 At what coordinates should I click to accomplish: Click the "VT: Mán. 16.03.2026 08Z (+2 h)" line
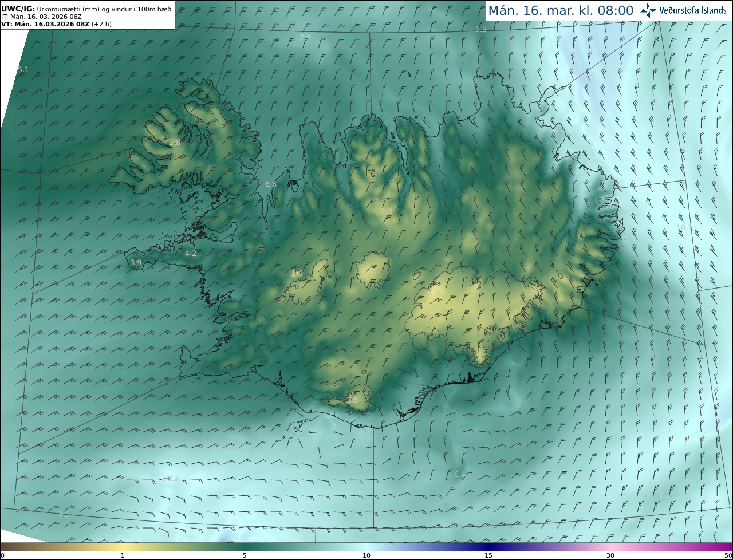pyautogui.click(x=56, y=24)
